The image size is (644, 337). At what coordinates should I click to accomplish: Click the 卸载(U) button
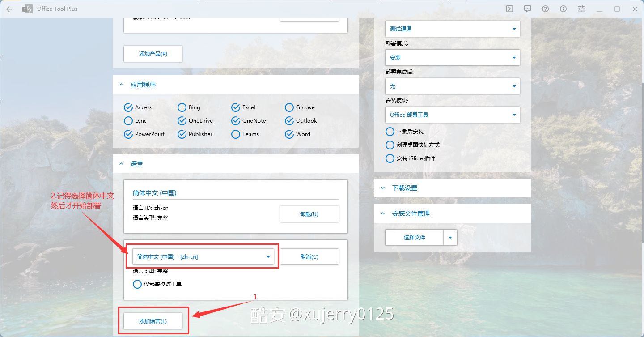[x=309, y=214]
